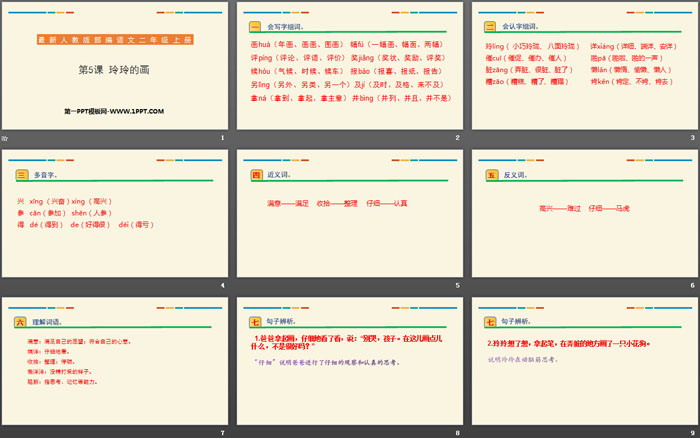Click the yellow 五 badge for 反义词

coord(490,175)
